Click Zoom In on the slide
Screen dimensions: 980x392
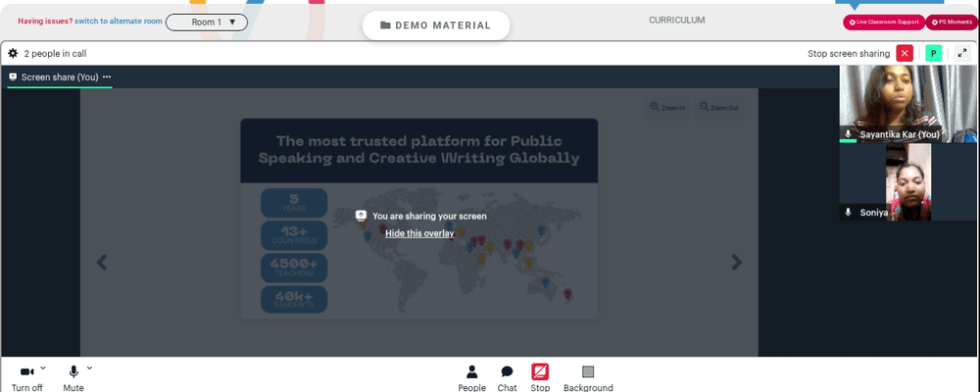tap(667, 108)
